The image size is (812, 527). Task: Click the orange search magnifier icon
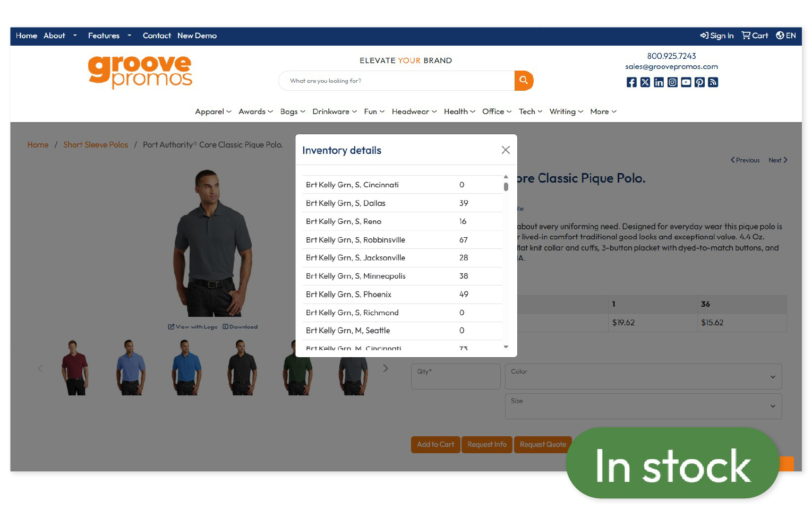(524, 80)
